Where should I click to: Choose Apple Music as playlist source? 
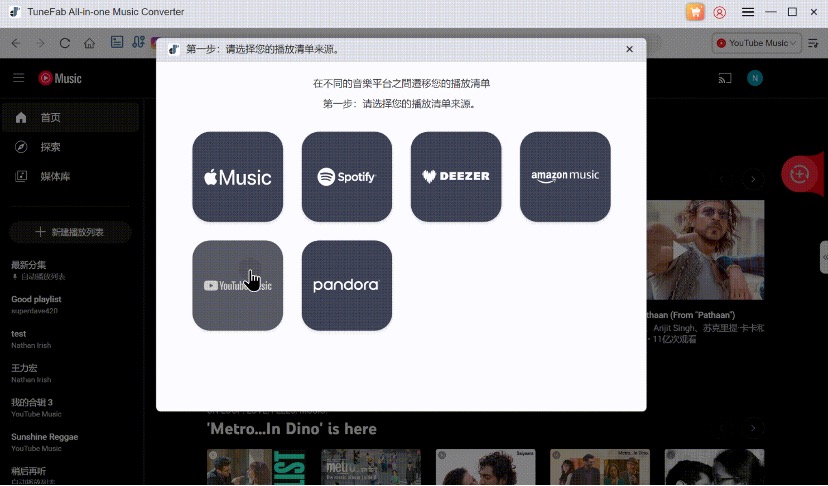point(238,176)
